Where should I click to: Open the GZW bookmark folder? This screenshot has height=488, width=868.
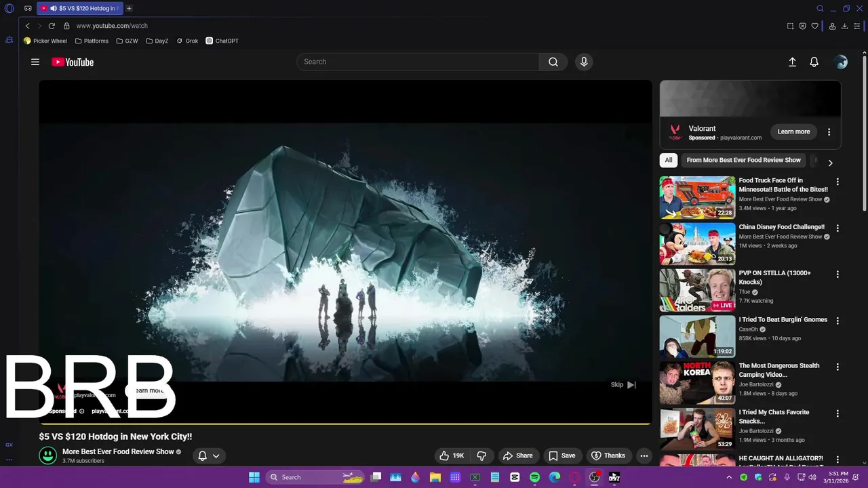127,41
